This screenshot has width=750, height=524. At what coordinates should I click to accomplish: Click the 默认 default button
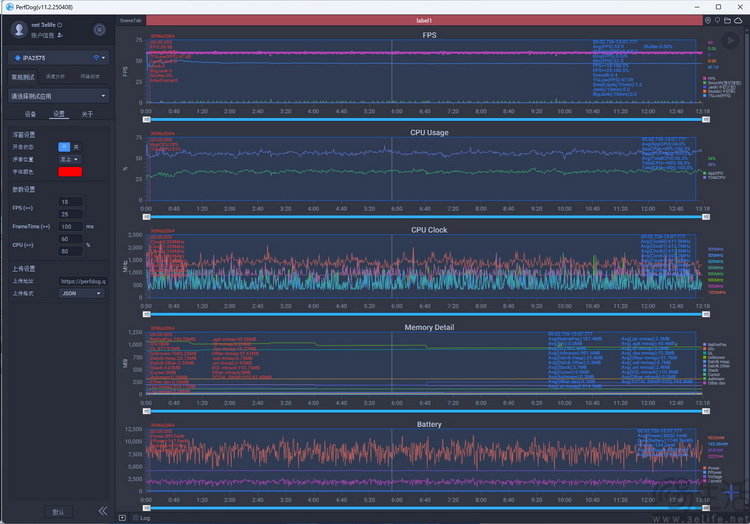click(x=58, y=512)
